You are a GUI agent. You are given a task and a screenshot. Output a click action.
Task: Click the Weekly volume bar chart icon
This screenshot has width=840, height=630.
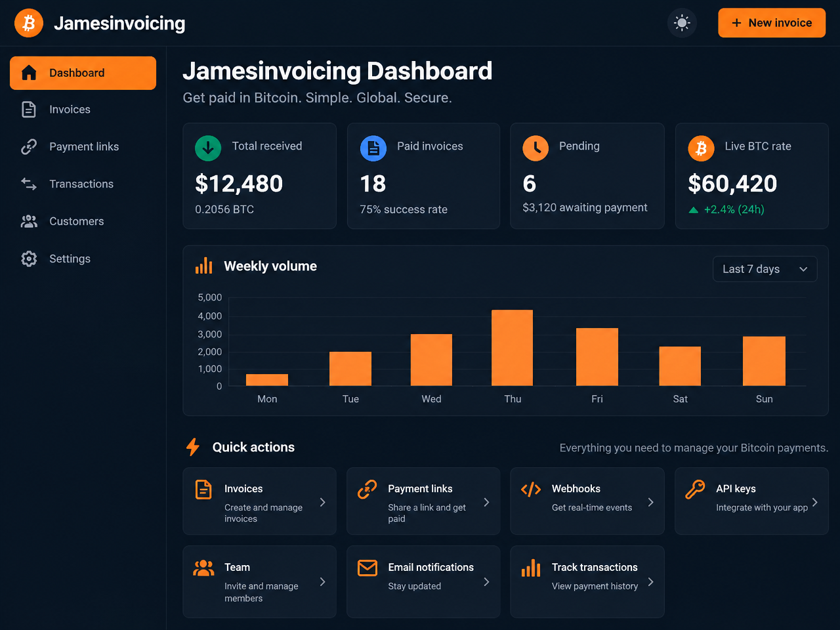click(204, 266)
